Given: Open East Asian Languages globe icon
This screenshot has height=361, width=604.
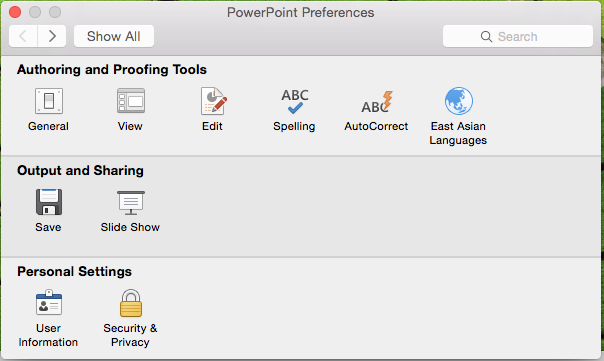Looking at the screenshot, I should click(458, 101).
